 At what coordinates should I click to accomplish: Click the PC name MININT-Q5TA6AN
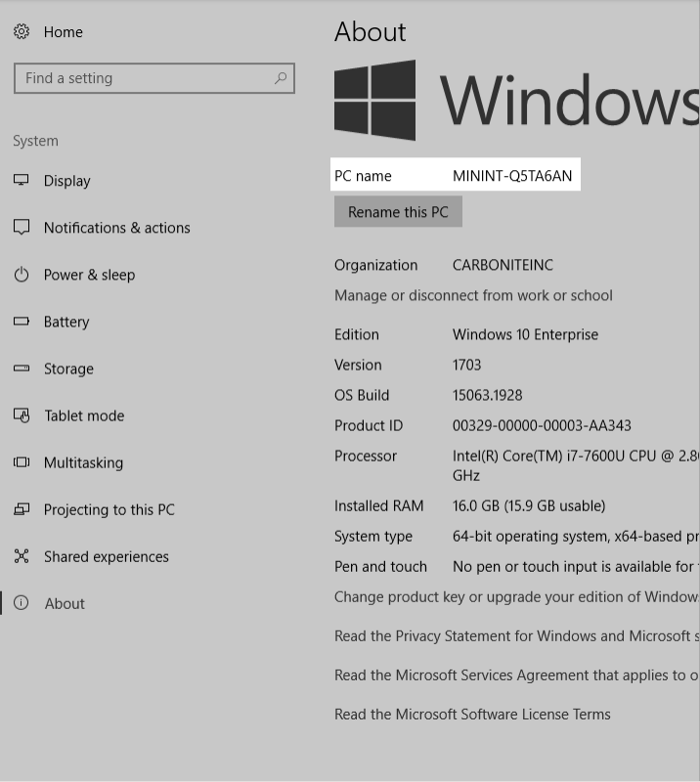click(512, 176)
